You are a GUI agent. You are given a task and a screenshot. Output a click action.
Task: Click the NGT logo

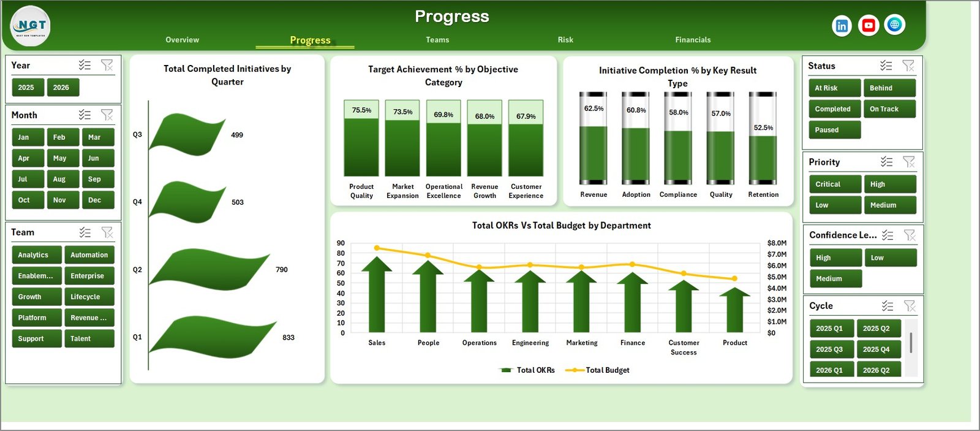[30, 26]
